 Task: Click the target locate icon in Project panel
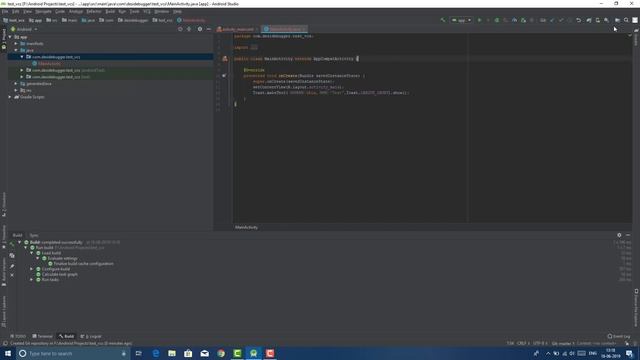[x=180, y=29]
